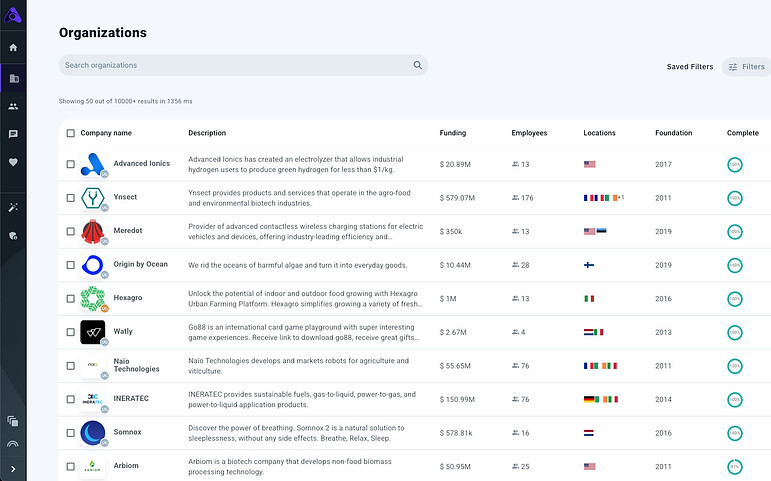Viewport: 771px width, 481px height.
Task: Open the Filters button
Action: 746,67
